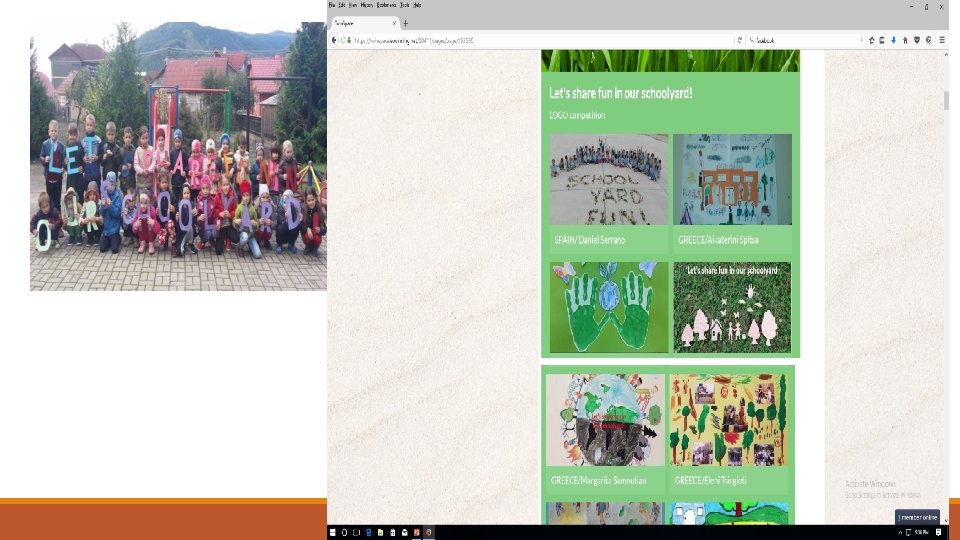Switch to PowerPoint on the taskbar
The width and height of the screenshot is (960, 540).
416,533
